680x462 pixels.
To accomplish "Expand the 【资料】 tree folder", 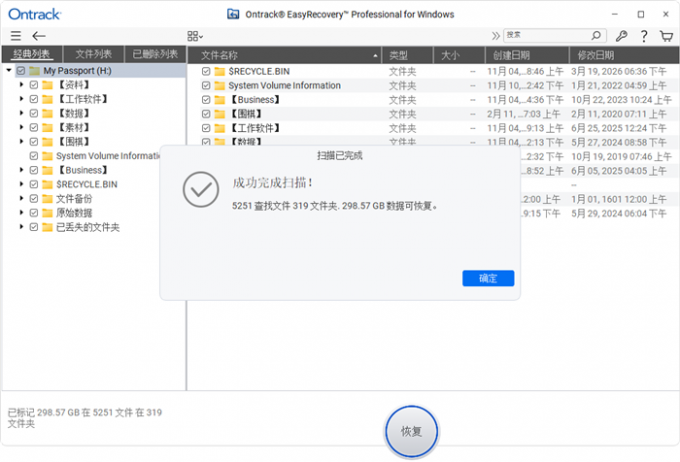I will click(x=21, y=85).
